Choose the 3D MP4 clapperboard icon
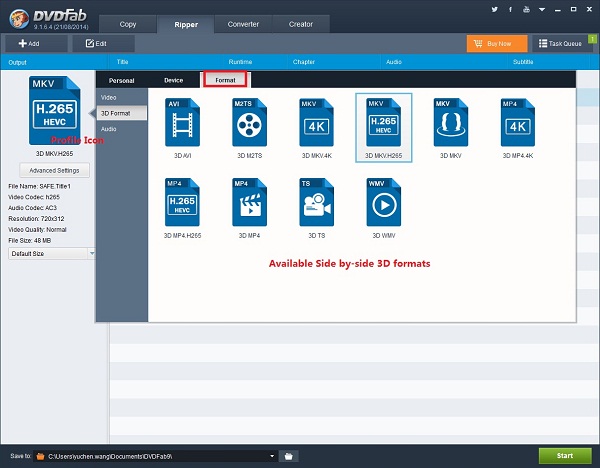The height and width of the screenshot is (468, 600). point(249,202)
